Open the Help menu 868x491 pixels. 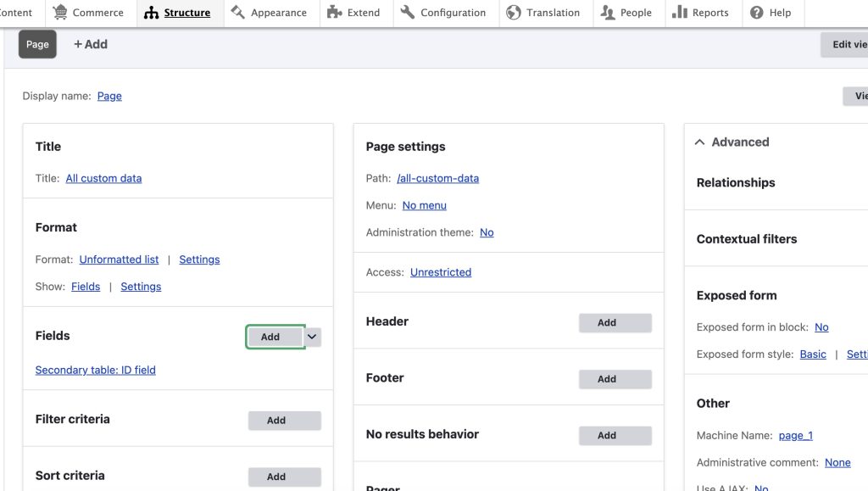pyautogui.click(x=773, y=13)
